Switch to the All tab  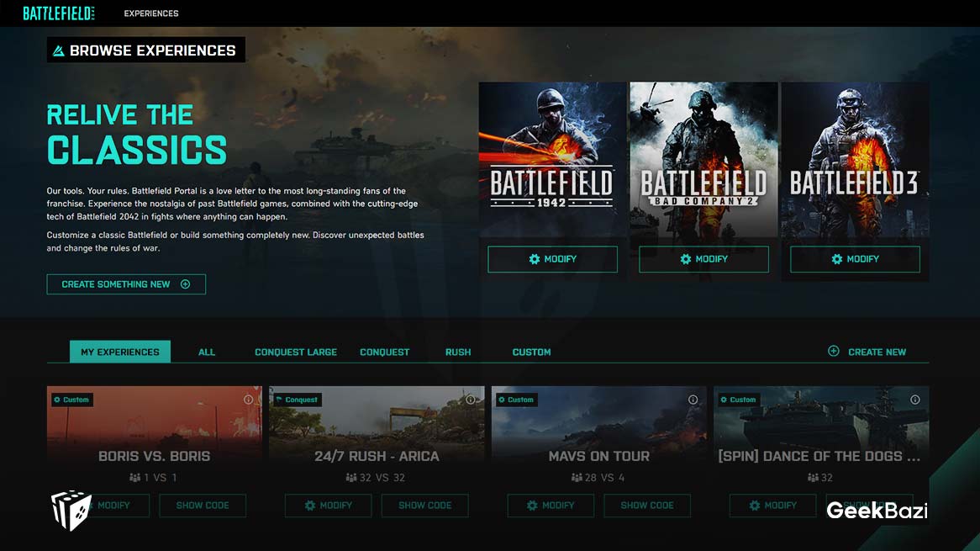pos(207,352)
